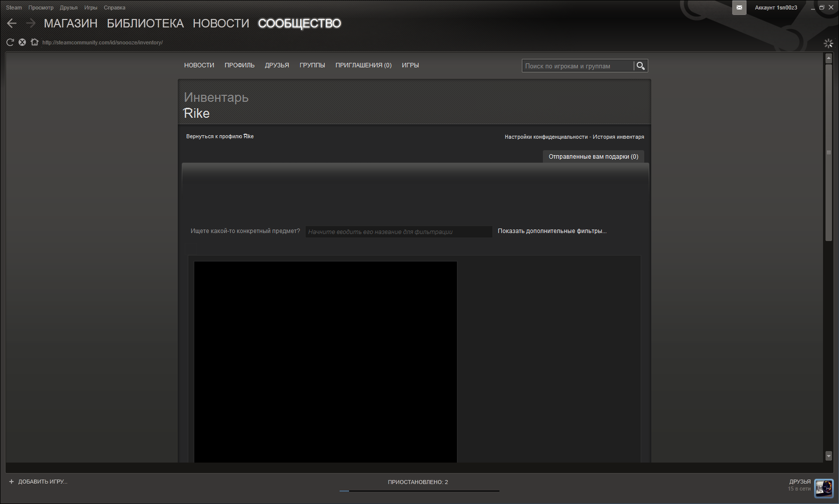Open ПРИГЛАШЕНИЯ (0) link
Image resolution: width=839 pixels, height=504 pixels.
click(x=364, y=65)
